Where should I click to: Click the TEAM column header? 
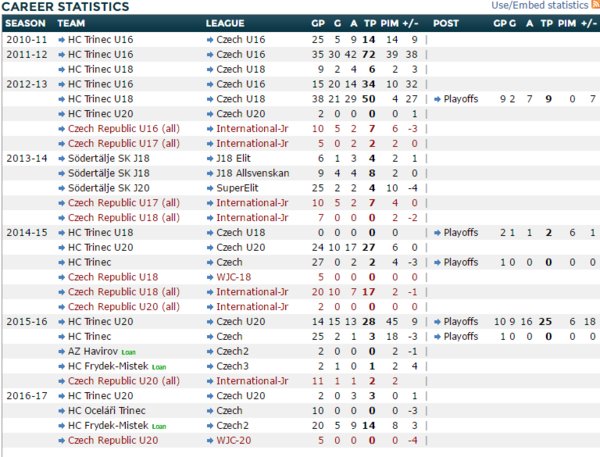tap(71, 23)
